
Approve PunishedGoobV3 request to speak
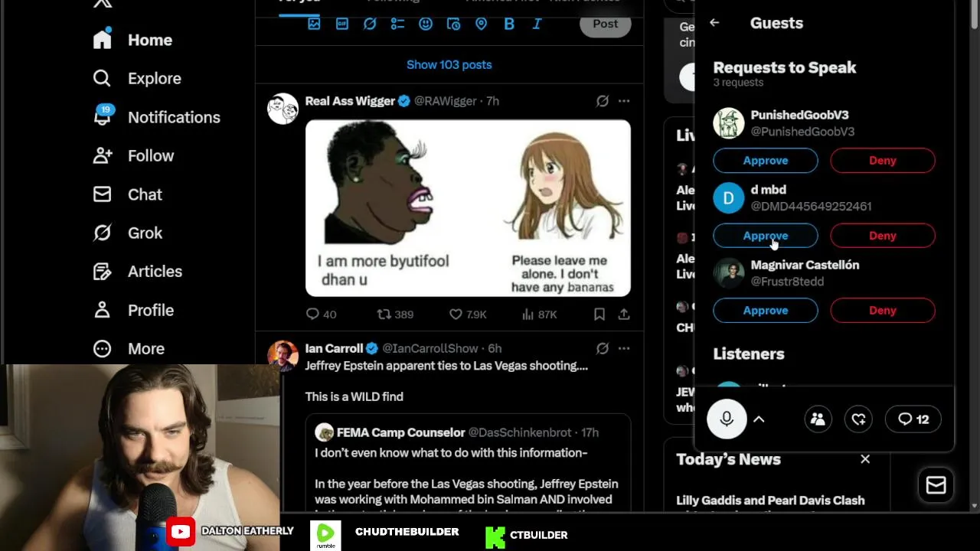766,161
